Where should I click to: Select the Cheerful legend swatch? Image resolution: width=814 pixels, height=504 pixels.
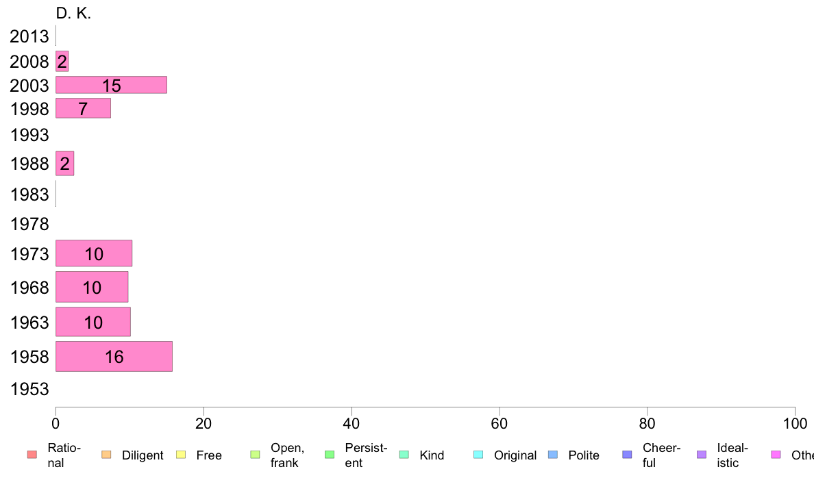click(x=627, y=455)
